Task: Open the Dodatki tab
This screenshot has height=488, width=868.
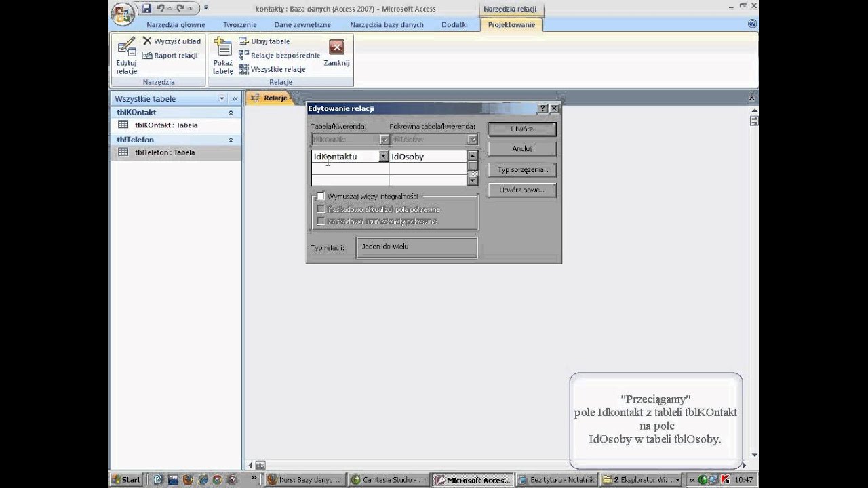Action: click(454, 25)
